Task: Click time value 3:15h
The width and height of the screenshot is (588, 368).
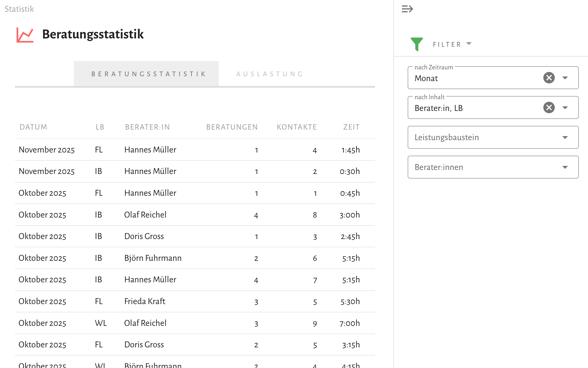Action: click(351, 344)
